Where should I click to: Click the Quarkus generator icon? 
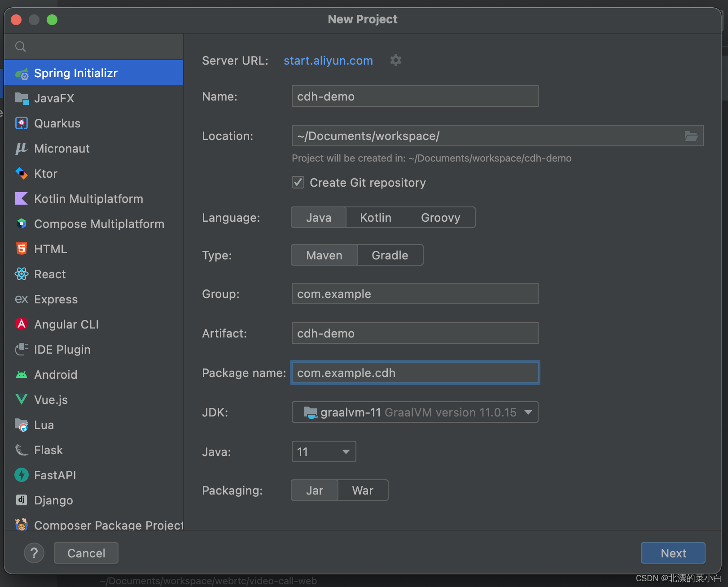pyautogui.click(x=22, y=123)
